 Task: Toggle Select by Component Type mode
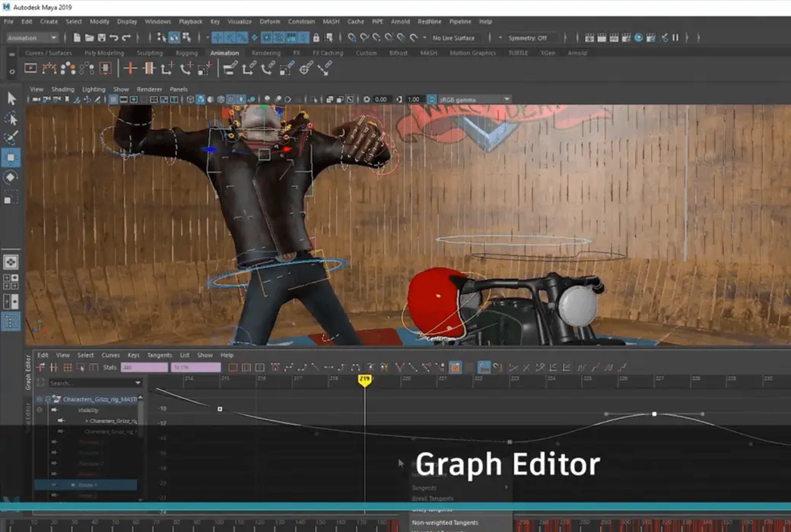[186, 37]
